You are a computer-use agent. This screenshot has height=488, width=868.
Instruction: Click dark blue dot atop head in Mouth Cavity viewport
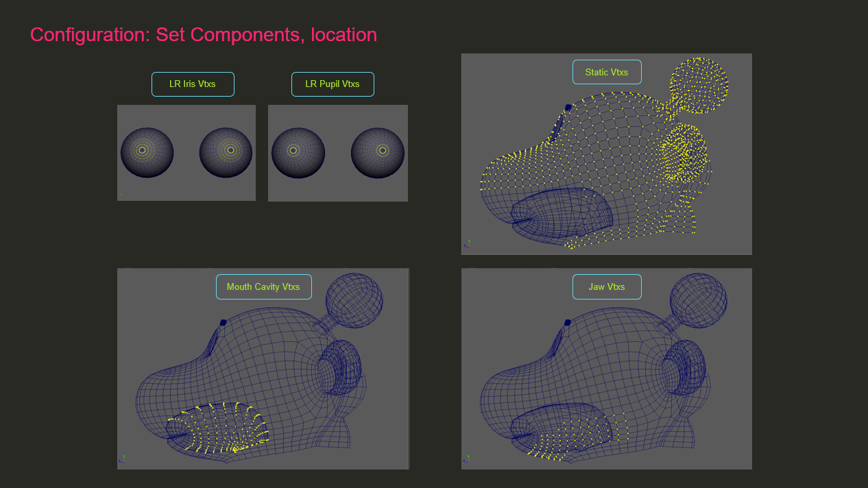223,322
